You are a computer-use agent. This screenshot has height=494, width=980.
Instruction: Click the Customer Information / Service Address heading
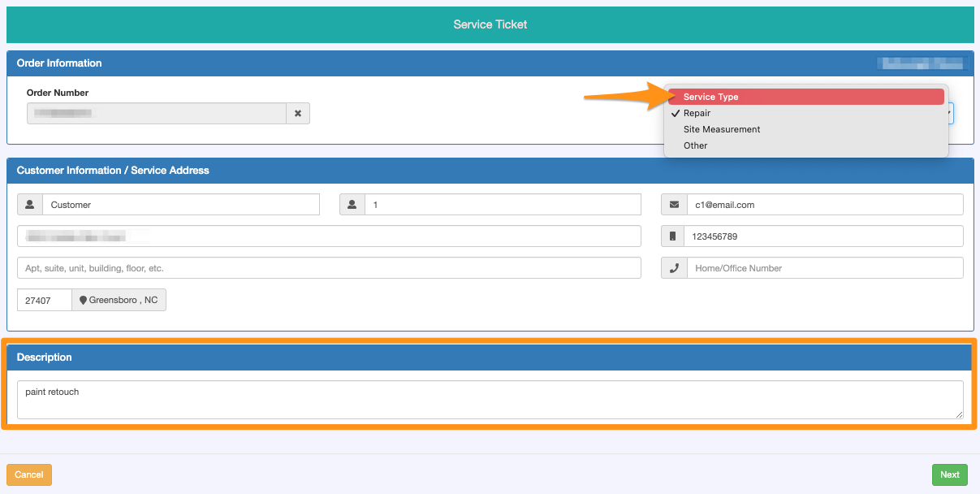(113, 171)
